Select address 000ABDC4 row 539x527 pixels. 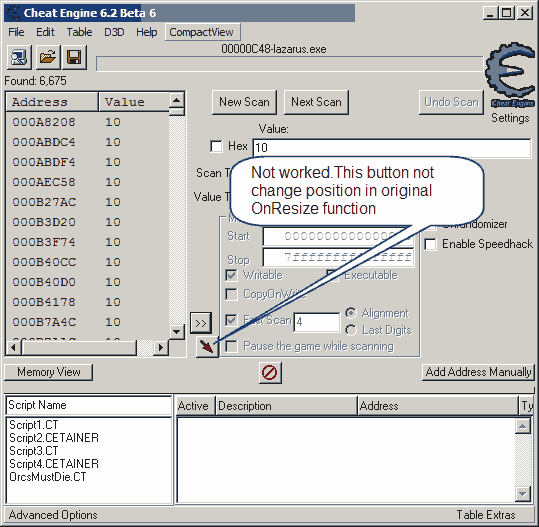pos(87,142)
